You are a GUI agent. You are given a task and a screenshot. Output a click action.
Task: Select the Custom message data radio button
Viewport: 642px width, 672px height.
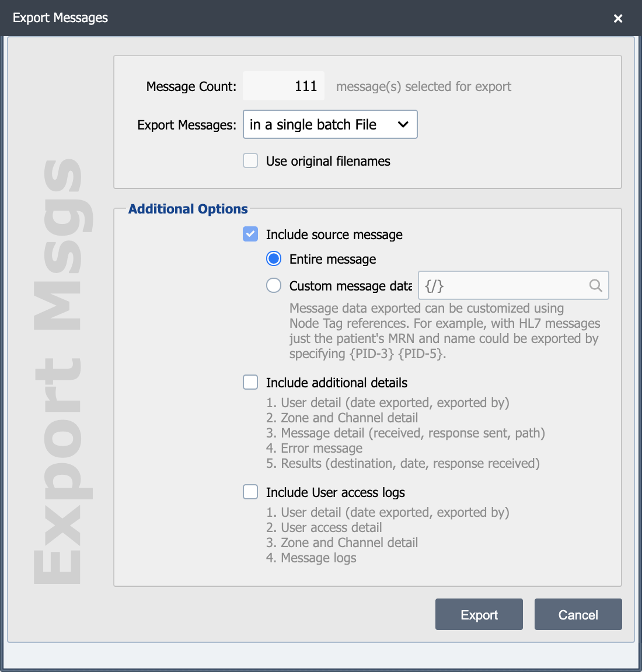coord(274,285)
